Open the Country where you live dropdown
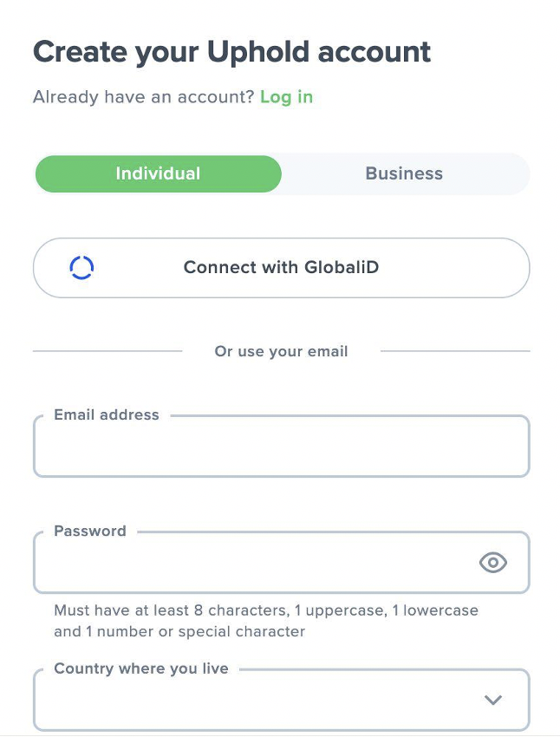 tap(282, 700)
